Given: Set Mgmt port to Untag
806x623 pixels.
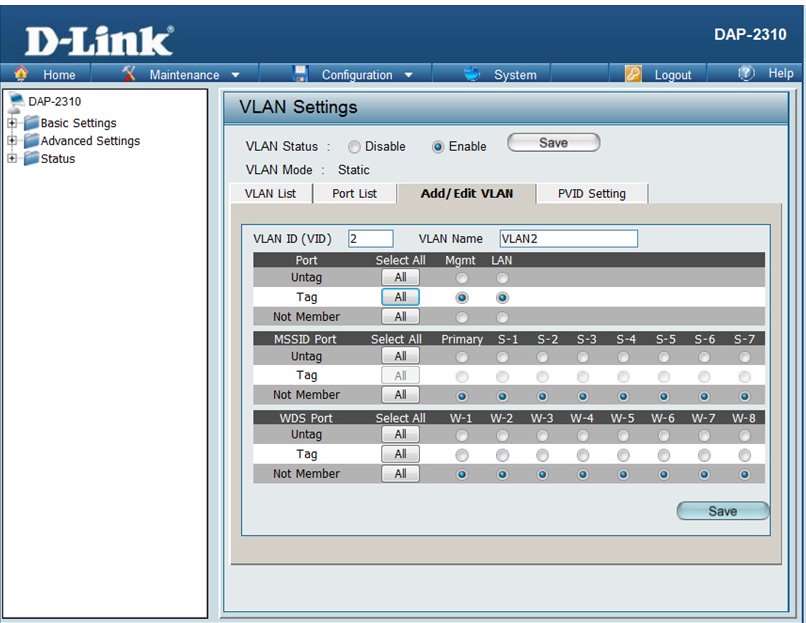Looking at the screenshot, I should (462, 278).
